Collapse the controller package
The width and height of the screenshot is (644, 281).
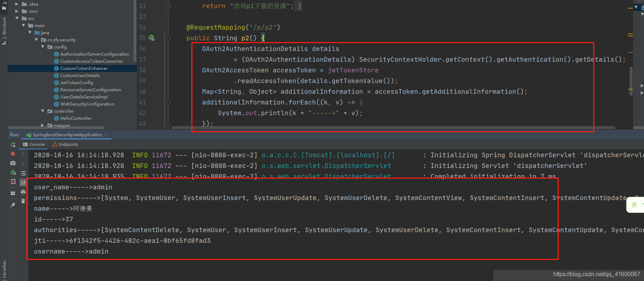[x=42, y=111]
